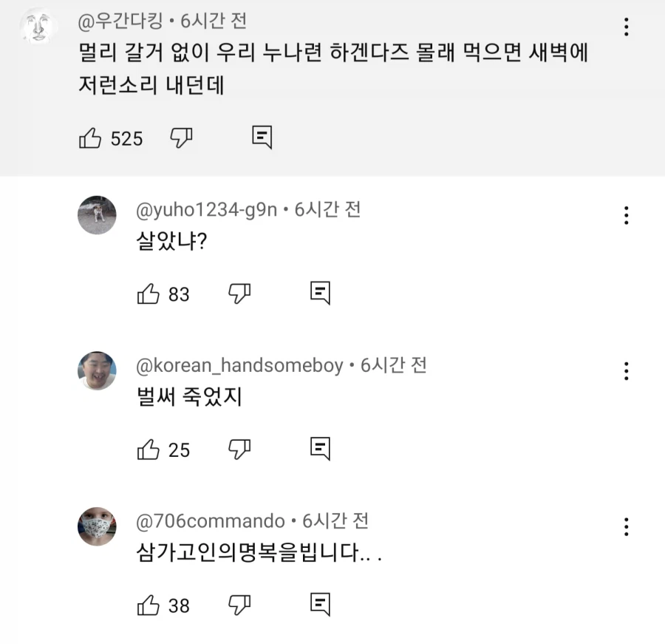Open options menu for @yuho1234-g9n's comment

626,215
